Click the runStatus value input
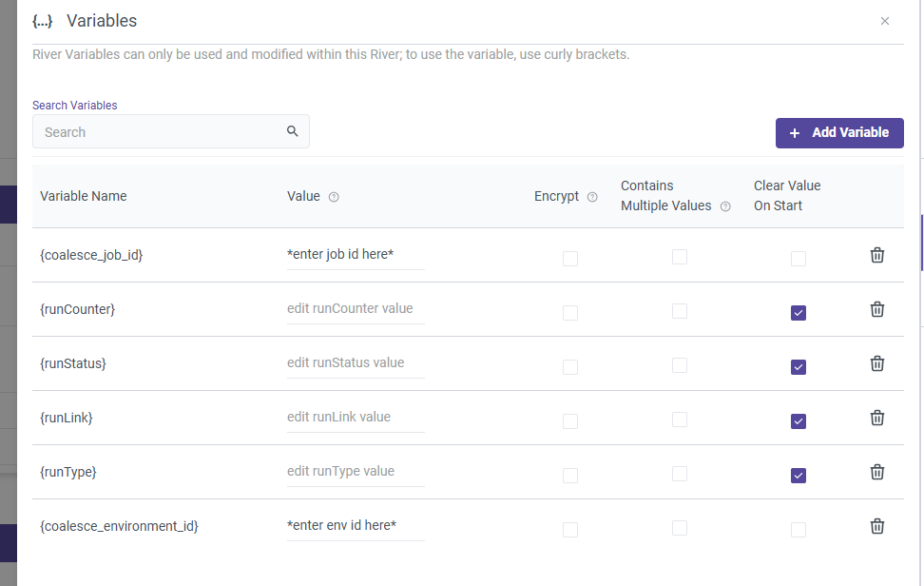The height and width of the screenshot is (586, 924). [x=355, y=362]
